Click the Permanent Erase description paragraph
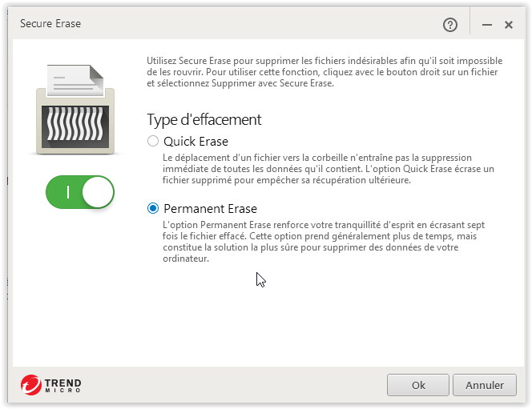Viewport: 532px width, 409px height. tap(324, 242)
